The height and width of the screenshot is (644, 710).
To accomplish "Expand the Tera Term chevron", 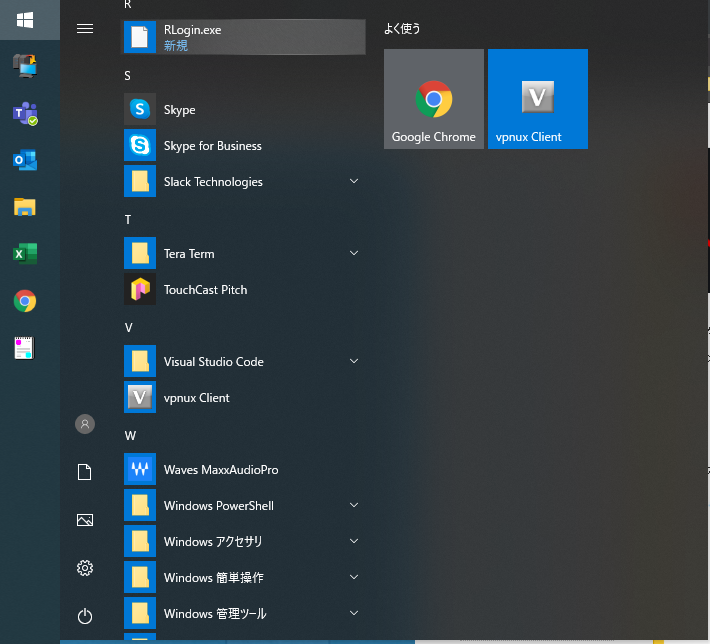I will click(354, 253).
